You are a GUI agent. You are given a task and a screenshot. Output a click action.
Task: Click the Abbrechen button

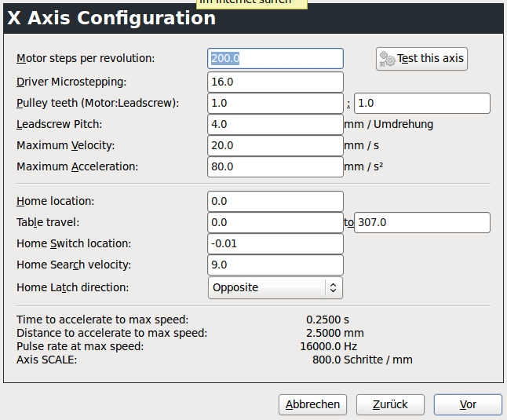click(312, 404)
